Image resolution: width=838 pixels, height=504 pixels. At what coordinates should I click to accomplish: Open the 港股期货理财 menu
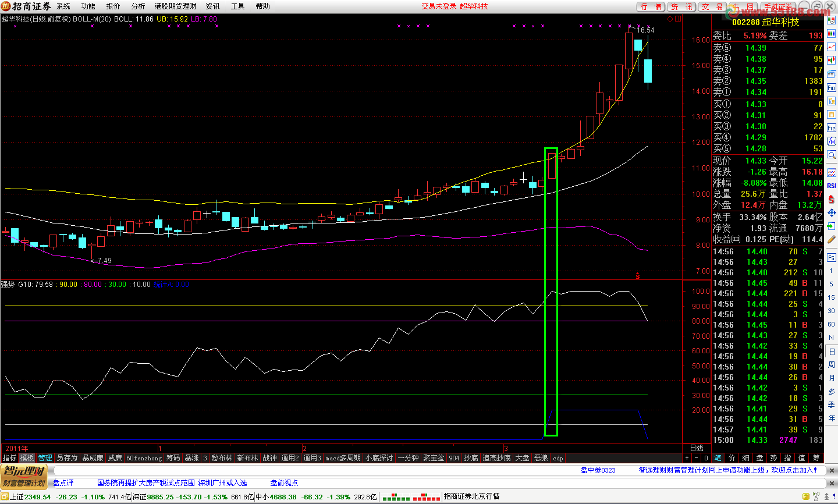pyautogui.click(x=175, y=6)
